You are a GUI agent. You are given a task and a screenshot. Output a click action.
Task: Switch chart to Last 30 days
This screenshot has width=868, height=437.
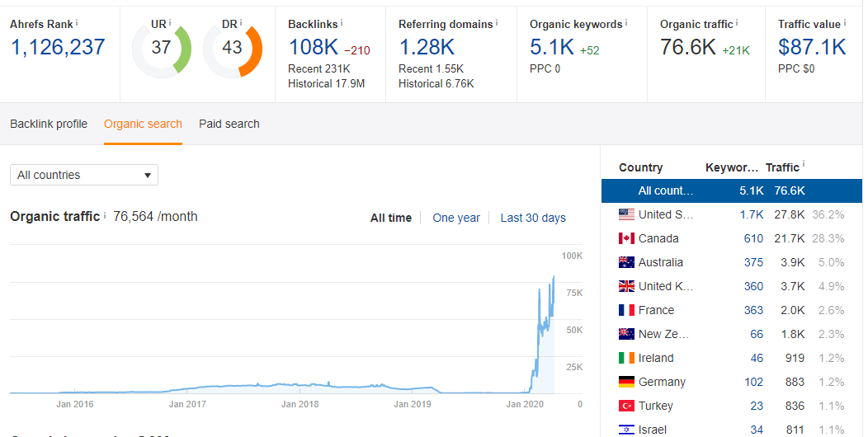533,218
